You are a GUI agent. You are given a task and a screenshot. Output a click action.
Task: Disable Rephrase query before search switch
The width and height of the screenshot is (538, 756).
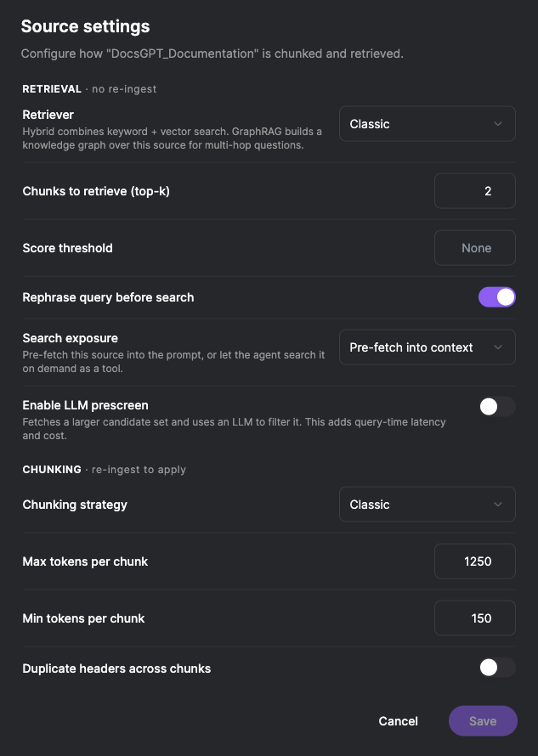[x=497, y=297]
